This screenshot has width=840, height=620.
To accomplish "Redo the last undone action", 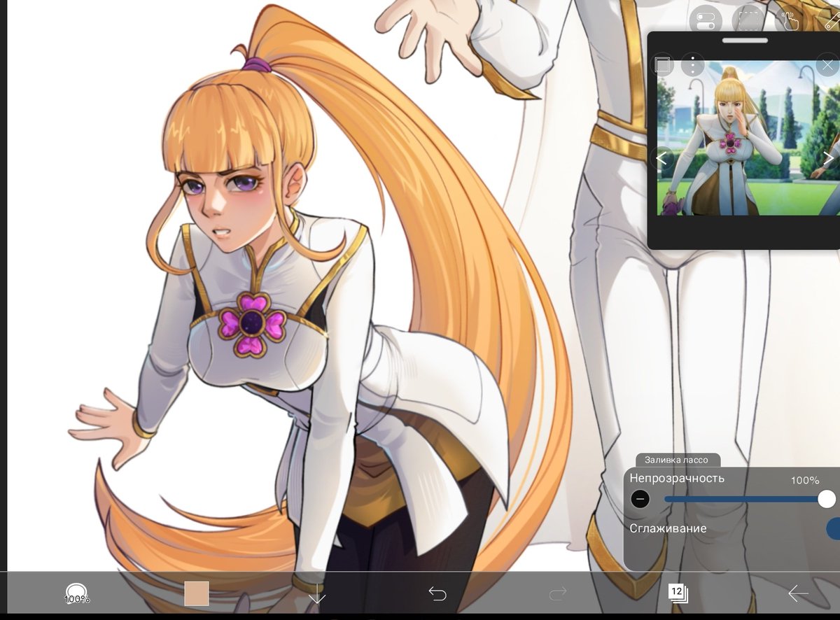I will 558,594.
